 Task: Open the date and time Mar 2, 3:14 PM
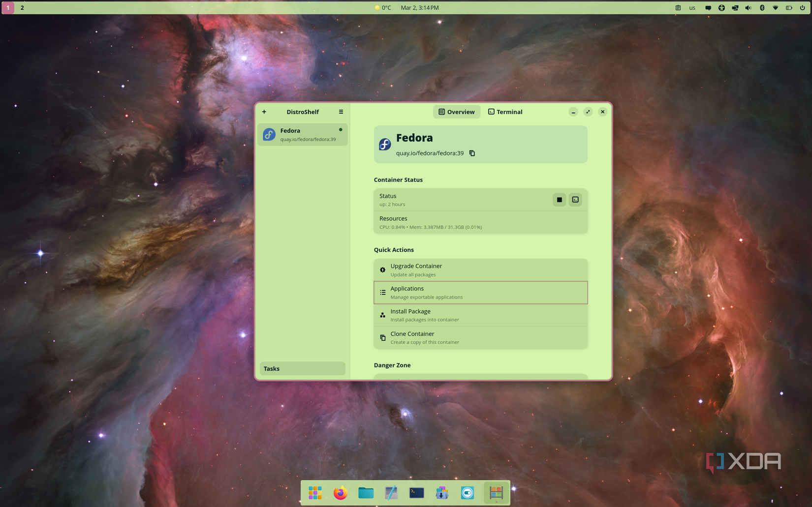420,8
